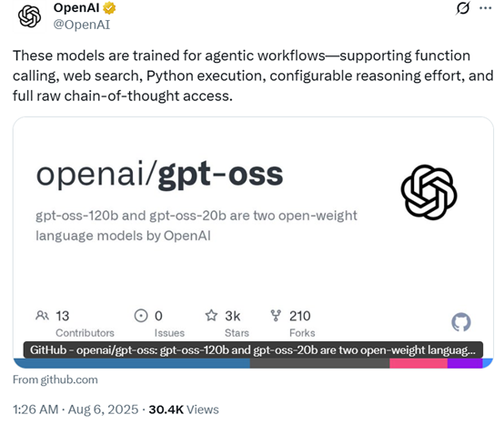Click the stars icon beside 3k
Image resolution: width=504 pixels, height=425 pixels.
tap(211, 316)
